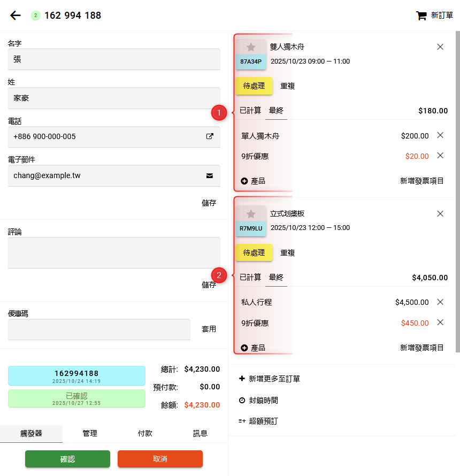This screenshot has height=476, width=460.
Task: Remove the 私人行程 line item
Action: point(440,302)
